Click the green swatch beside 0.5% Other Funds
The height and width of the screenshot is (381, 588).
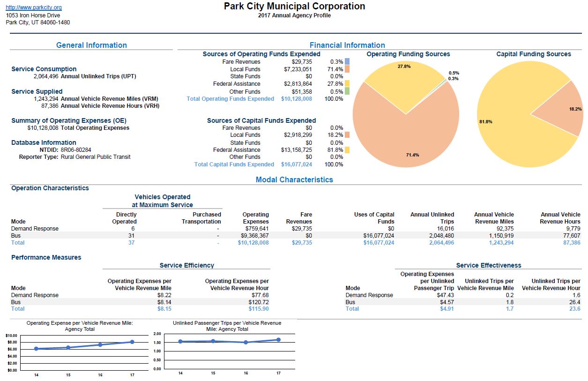click(x=347, y=91)
